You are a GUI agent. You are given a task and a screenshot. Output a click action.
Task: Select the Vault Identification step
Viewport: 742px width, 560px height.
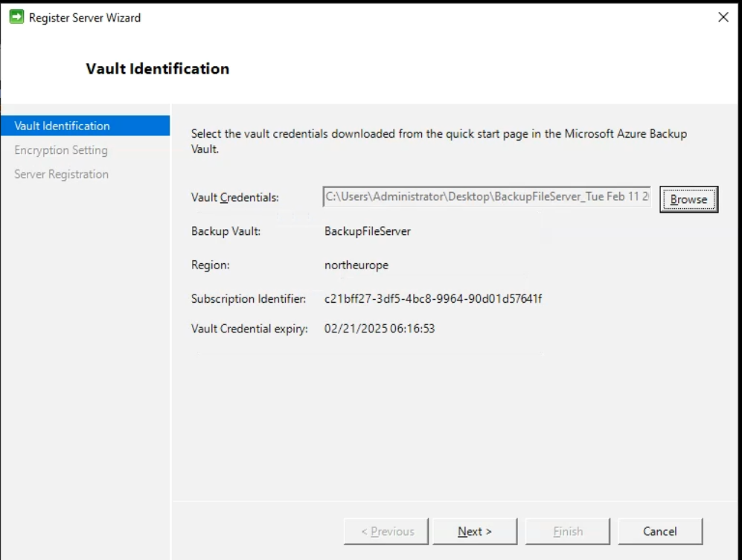85,126
